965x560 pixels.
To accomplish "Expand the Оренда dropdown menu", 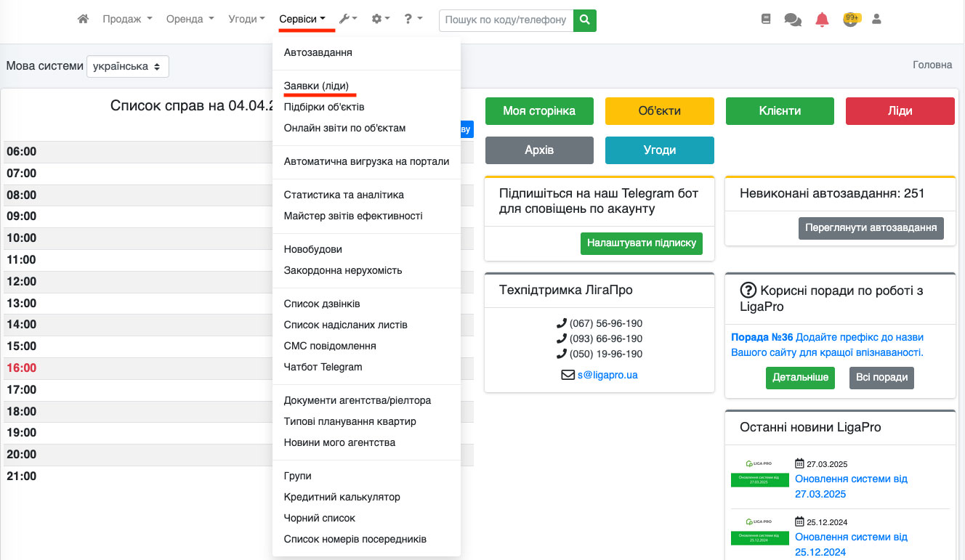I will click(190, 20).
